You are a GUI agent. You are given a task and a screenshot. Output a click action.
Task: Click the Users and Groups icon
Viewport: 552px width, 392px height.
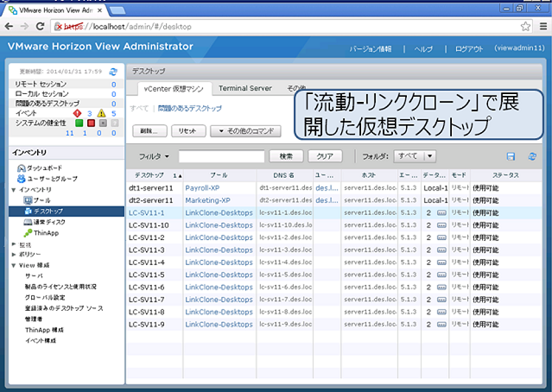(21, 179)
